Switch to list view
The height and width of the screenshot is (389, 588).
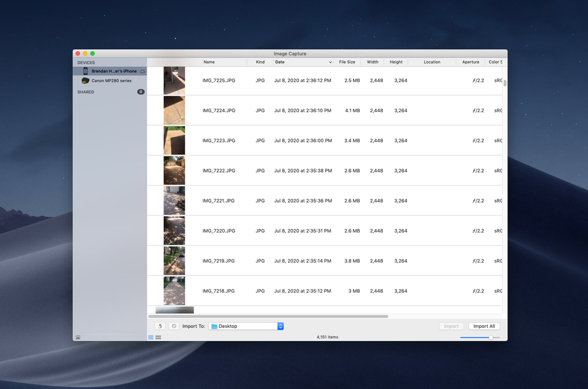(x=151, y=337)
